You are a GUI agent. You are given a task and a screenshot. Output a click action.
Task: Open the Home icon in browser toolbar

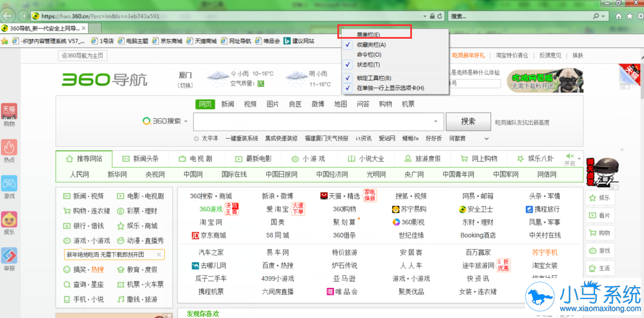tap(619, 16)
